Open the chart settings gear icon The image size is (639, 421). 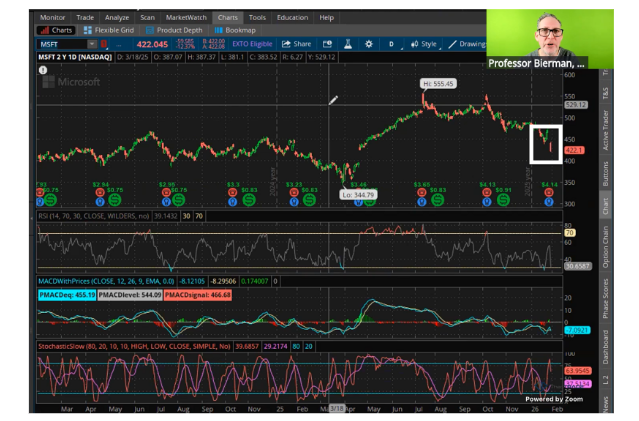(368, 44)
